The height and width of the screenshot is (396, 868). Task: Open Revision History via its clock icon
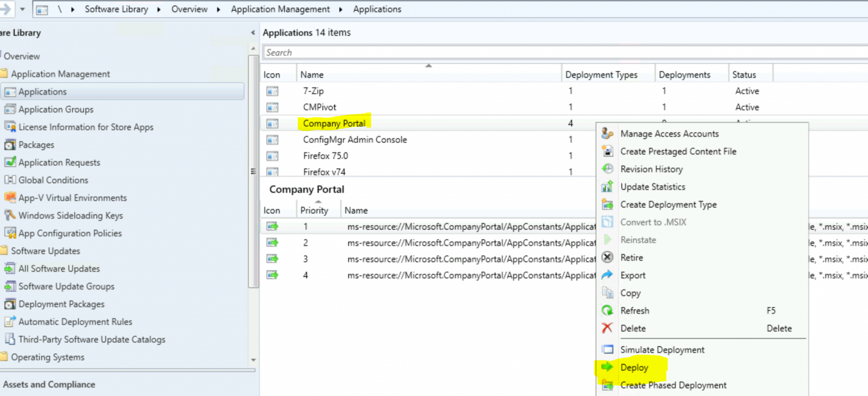pos(607,169)
